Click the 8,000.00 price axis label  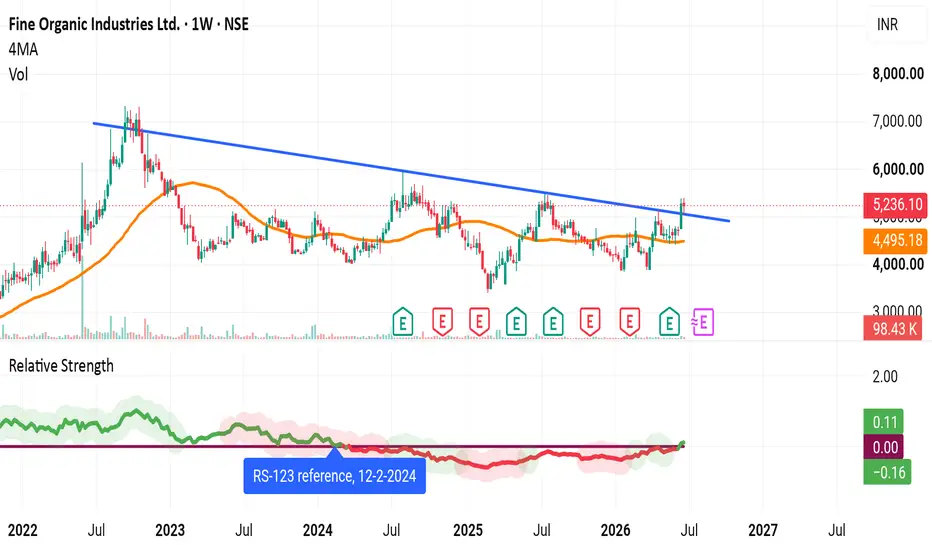[898, 74]
